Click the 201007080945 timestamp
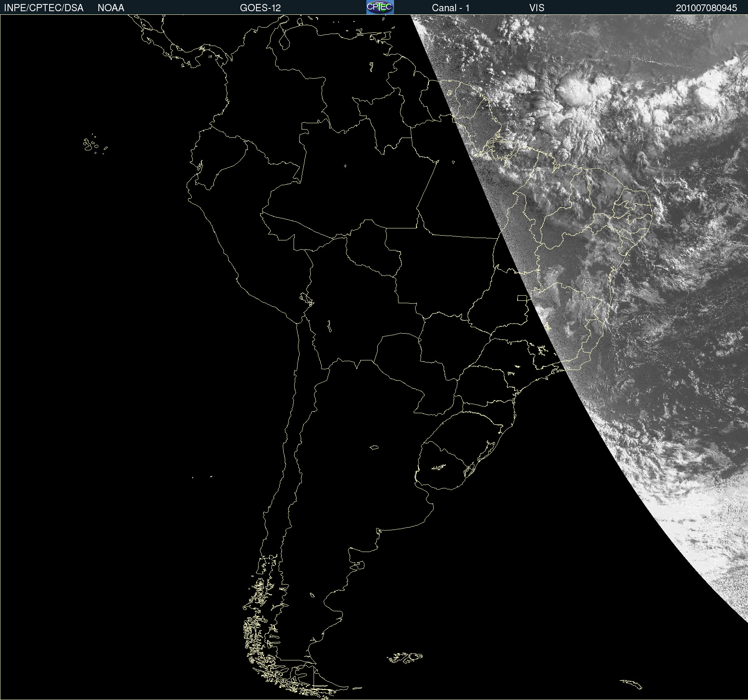748x700 pixels. point(706,8)
